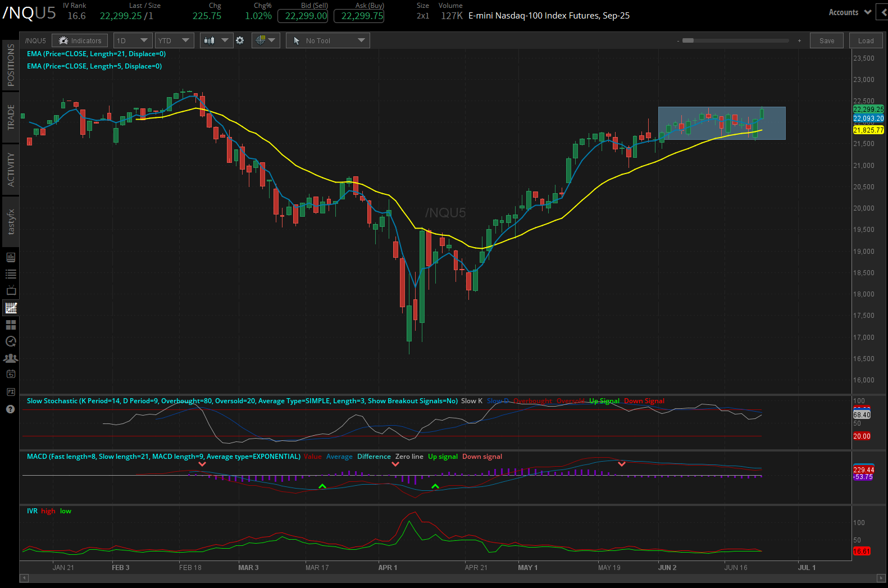
Task: Open the YTD range dropdown
Action: click(174, 40)
